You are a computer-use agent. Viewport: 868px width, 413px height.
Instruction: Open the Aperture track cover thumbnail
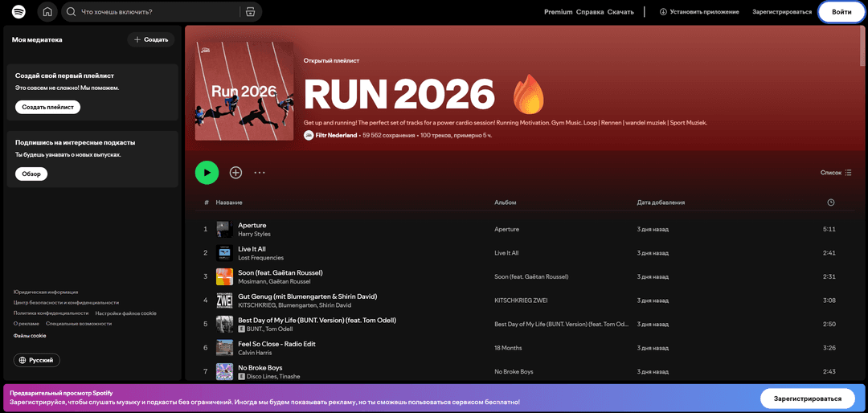coord(224,229)
